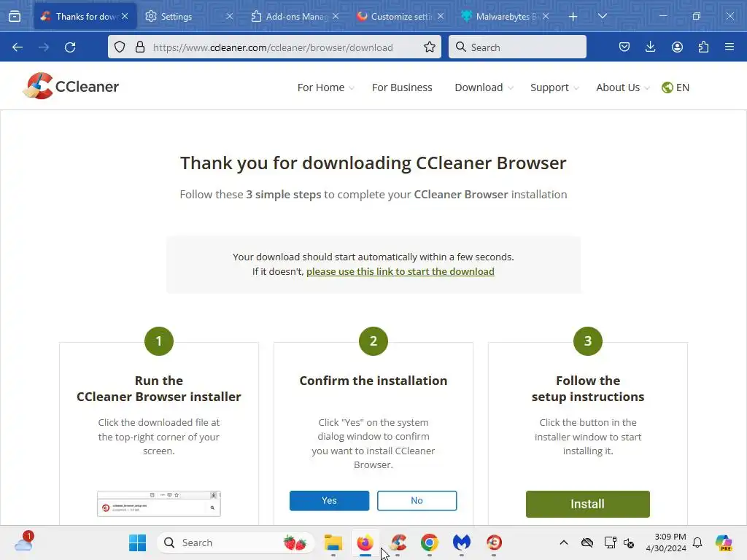Reload the current page
This screenshot has width=747, height=560.
point(70,47)
